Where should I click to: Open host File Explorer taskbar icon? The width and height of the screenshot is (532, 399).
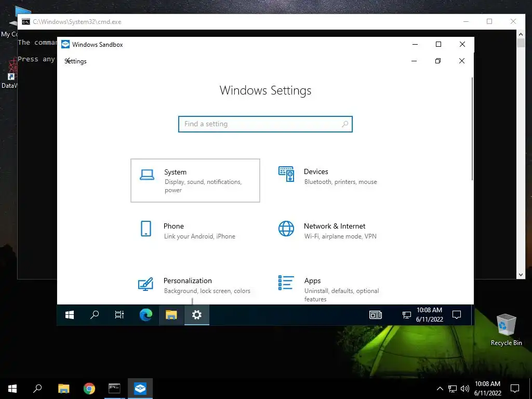[x=64, y=389]
